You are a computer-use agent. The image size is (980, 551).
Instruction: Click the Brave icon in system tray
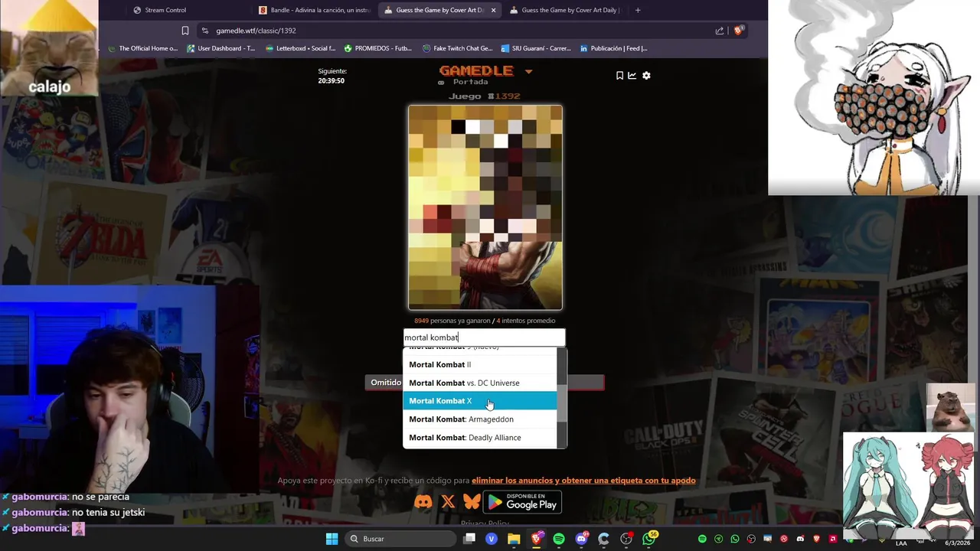(x=817, y=539)
